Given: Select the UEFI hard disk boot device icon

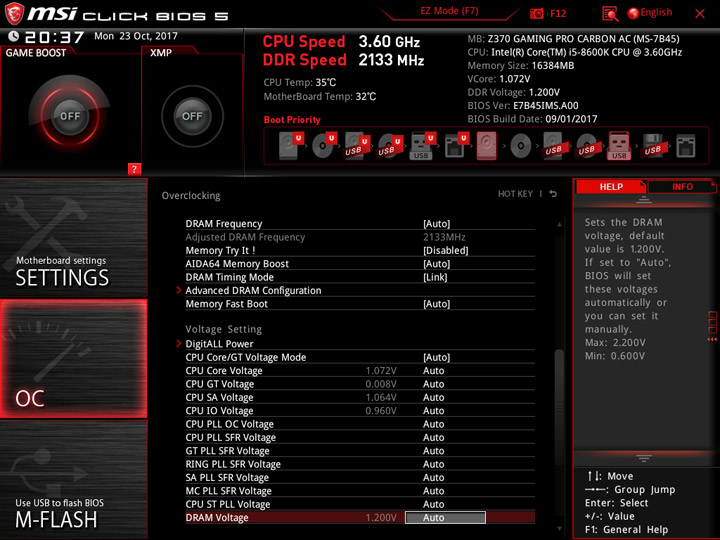Looking at the screenshot, I should 291,146.
